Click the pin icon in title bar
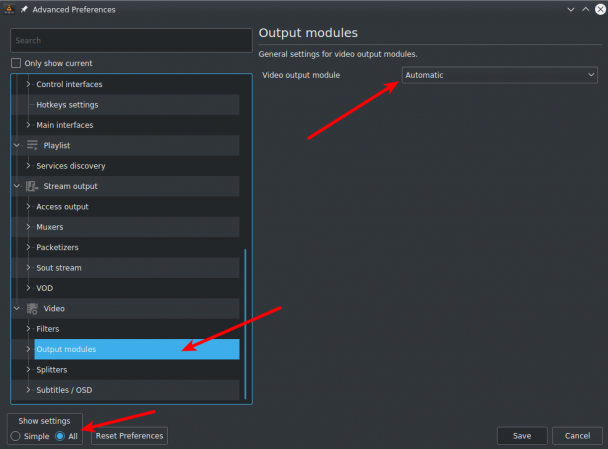The height and width of the screenshot is (449, 608). (24, 9)
